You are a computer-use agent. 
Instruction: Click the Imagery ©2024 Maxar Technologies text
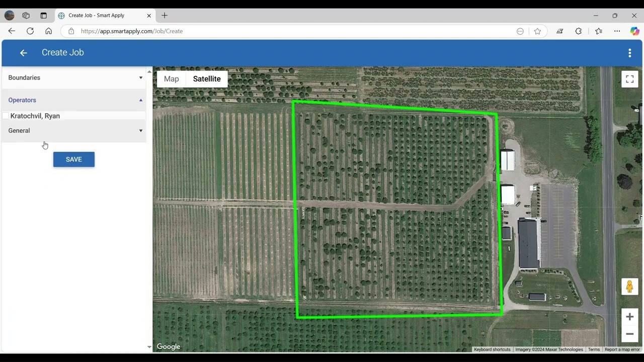coord(549,349)
